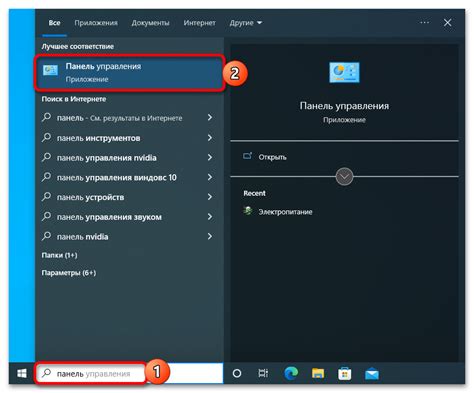Click search icon beside 'панель управления звуком'
This screenshot has width=474, height=393.
tap(46, 216)
